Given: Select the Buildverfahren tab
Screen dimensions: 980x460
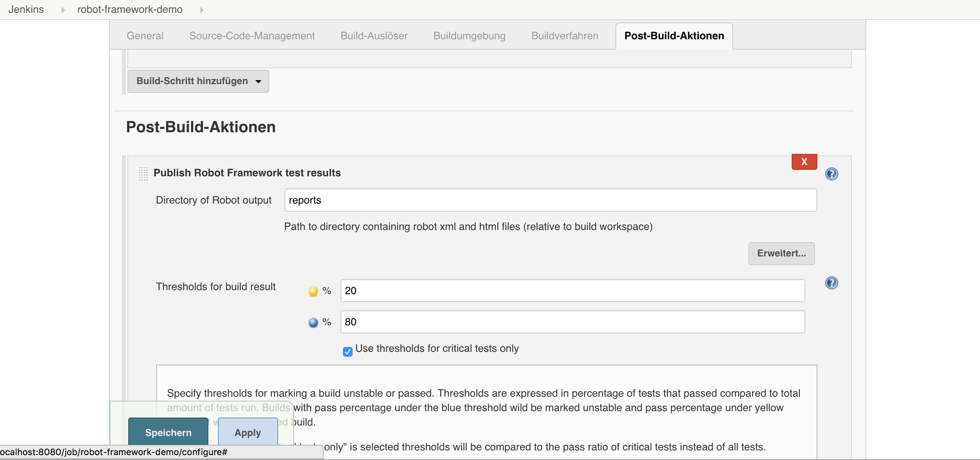Looking at the screenshot, I should 565,36.
